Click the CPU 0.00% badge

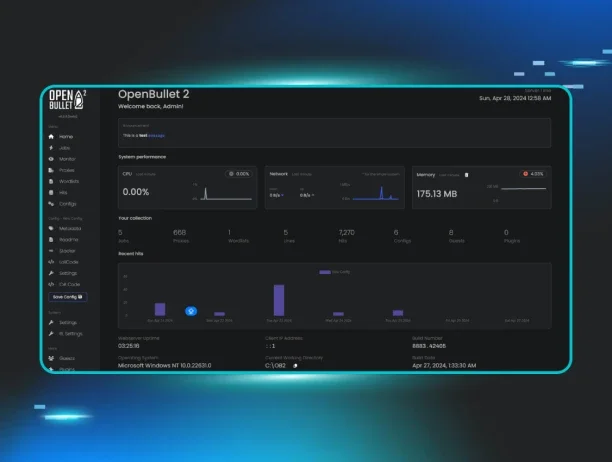coord(239,174)
